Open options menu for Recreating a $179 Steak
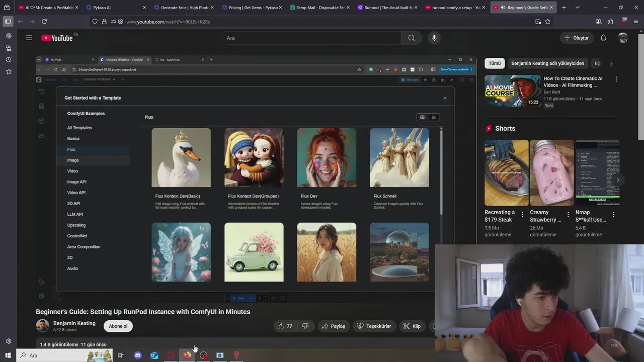Screen dimensions: 644x362 [522, 214]
